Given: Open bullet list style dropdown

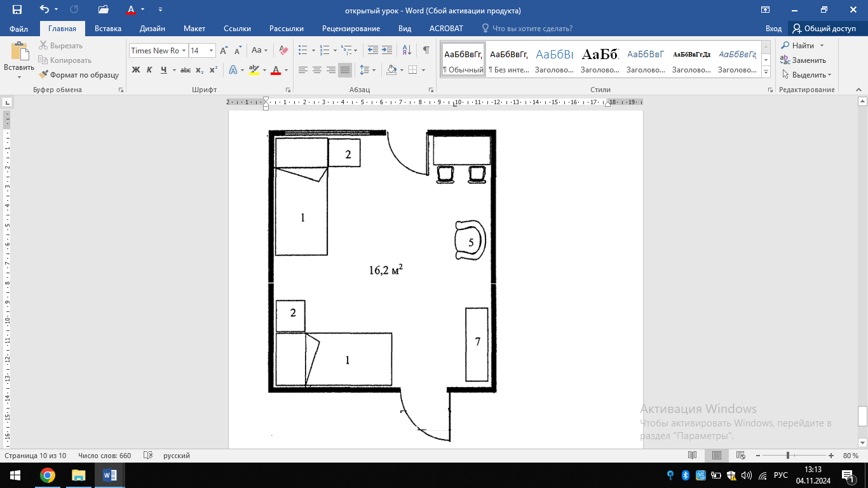Looking at the screenshot, I should pos(314,50).
